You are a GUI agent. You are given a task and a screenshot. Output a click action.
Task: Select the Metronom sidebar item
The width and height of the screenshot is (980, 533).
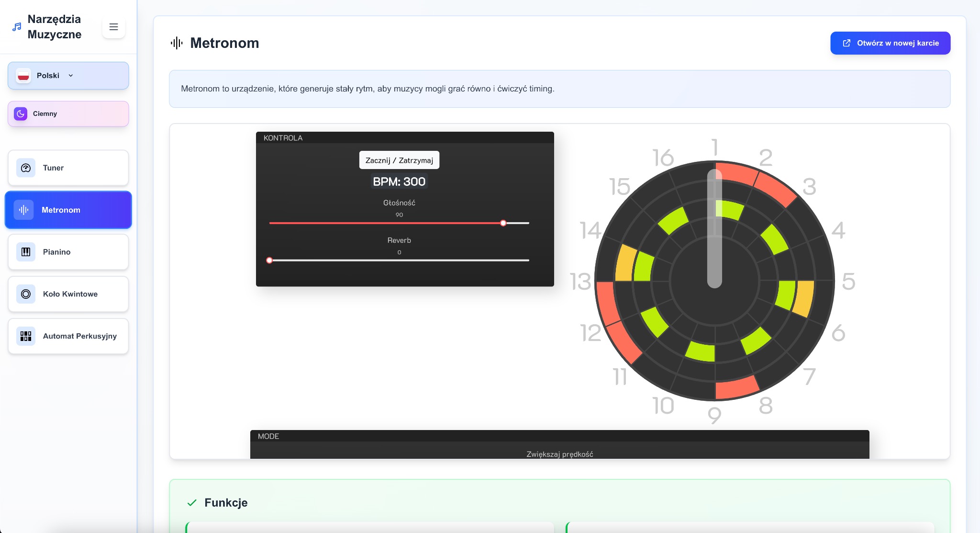click(x=68, y=210)
